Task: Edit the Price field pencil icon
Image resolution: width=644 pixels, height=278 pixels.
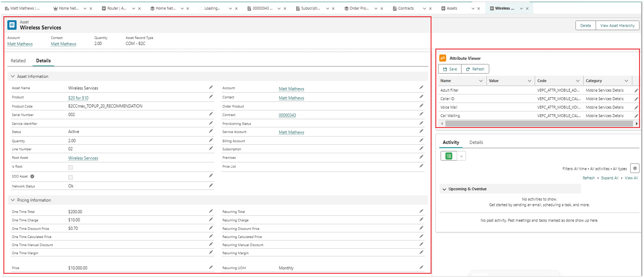Action: pos(211,267)
